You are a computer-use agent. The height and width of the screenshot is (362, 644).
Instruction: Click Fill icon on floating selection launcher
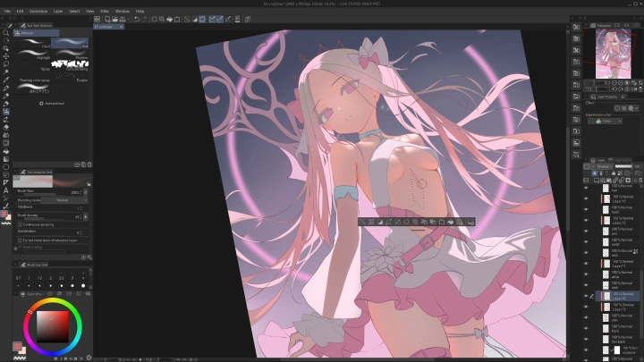(451, 222)
